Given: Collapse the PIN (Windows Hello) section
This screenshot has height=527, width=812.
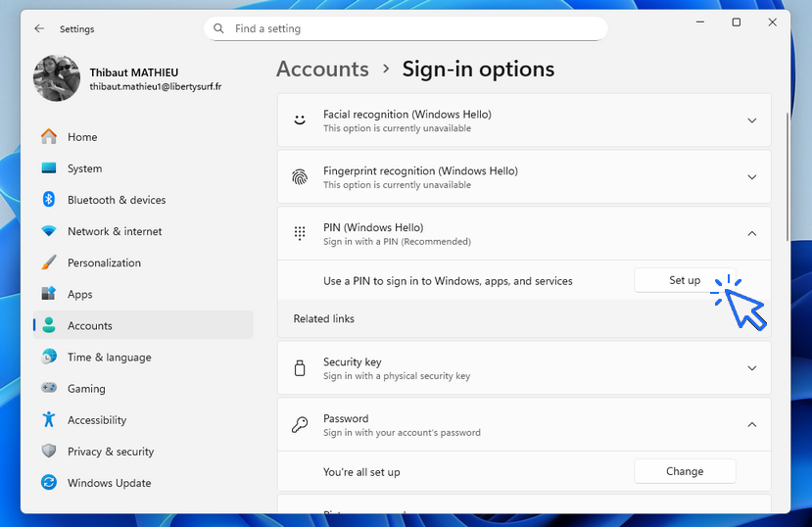Looking at the screenshot, I should point(752,233).
